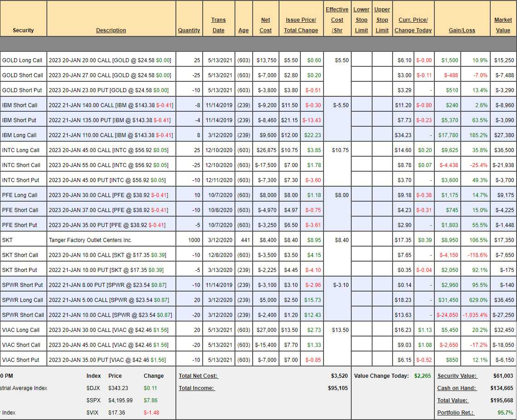Select the VIAC Short Put security cell

click(x=20, y=360)
